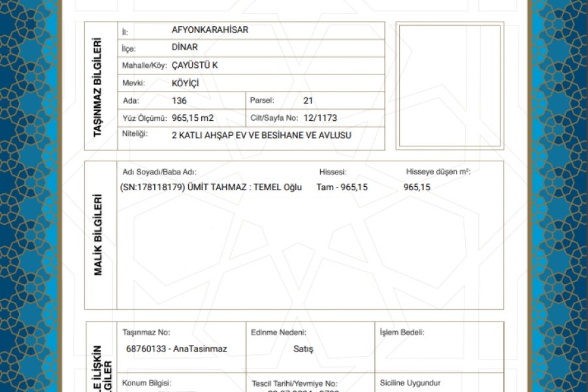Select the Edinme Nedeni label

pyautogui.click(x=278, y=333)
